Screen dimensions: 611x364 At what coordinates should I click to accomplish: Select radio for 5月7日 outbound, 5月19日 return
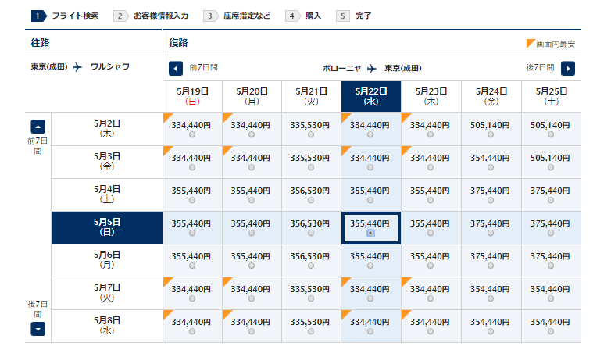point(192,298)
